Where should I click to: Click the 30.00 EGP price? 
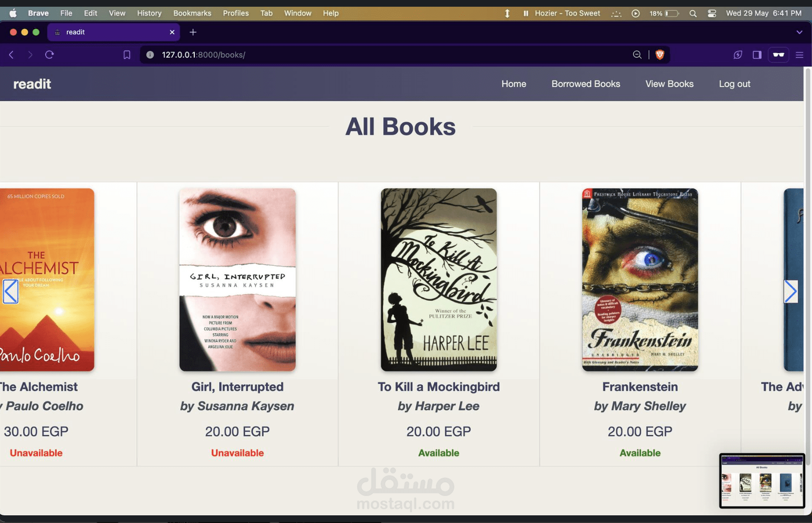pos(36,431)
